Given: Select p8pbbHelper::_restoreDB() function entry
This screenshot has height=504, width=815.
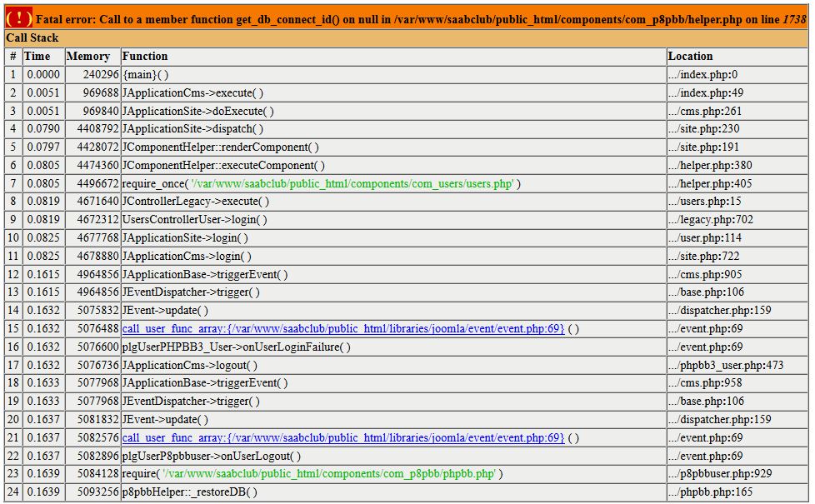Looking at the screenshot, I should coord(189,492).
